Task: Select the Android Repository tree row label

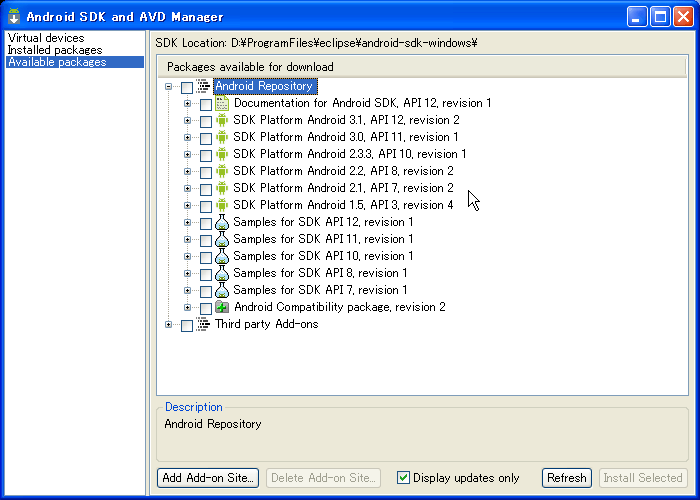Action: coord(265,86)
